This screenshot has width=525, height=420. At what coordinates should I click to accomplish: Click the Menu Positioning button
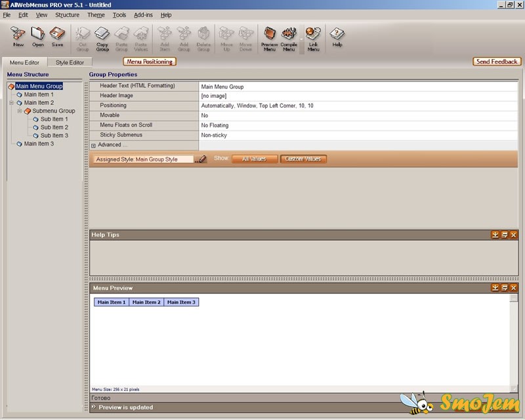(150, 62)
